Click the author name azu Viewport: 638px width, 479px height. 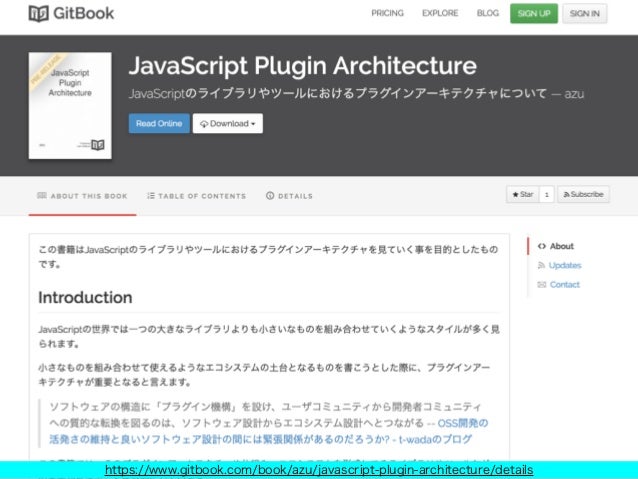(574, 94)
